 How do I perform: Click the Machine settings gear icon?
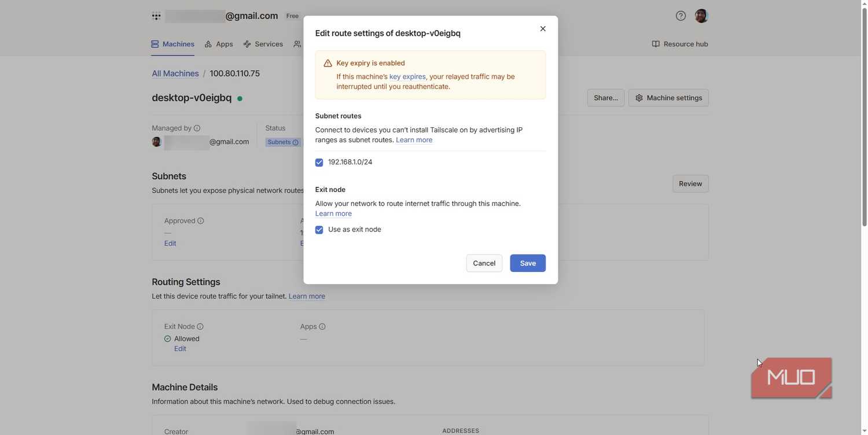639,98
